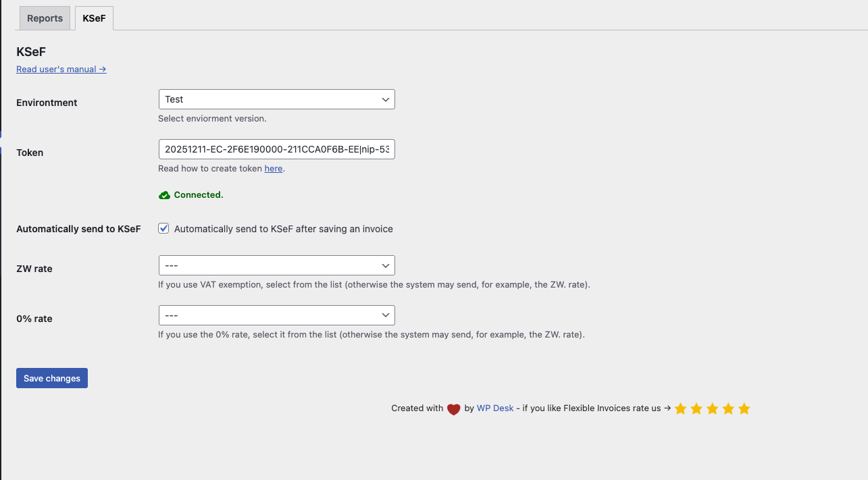Click the first rating star
The image size is (868, 480).
[x=680, y=408]
